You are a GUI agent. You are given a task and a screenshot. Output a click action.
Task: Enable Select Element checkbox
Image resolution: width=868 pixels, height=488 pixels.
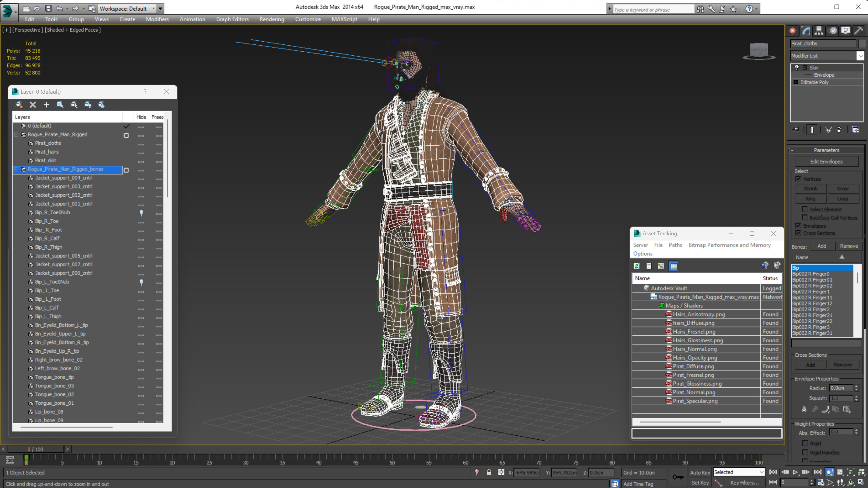tap(805, 209)
